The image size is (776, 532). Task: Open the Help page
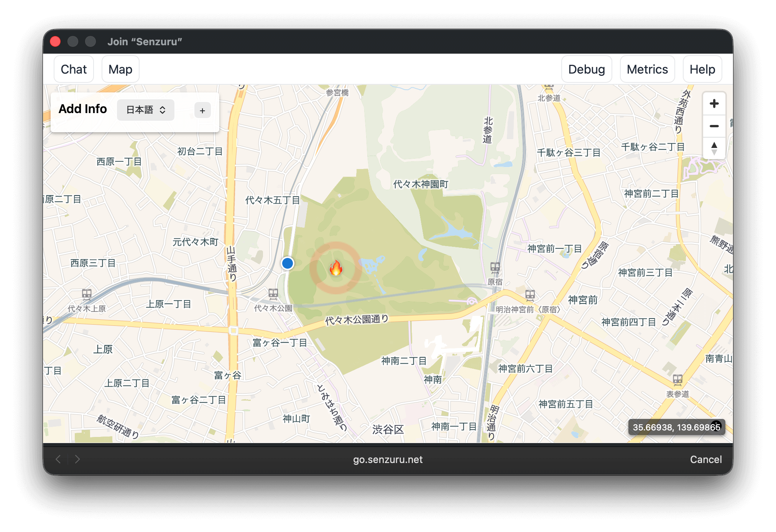tap(702, 69)
